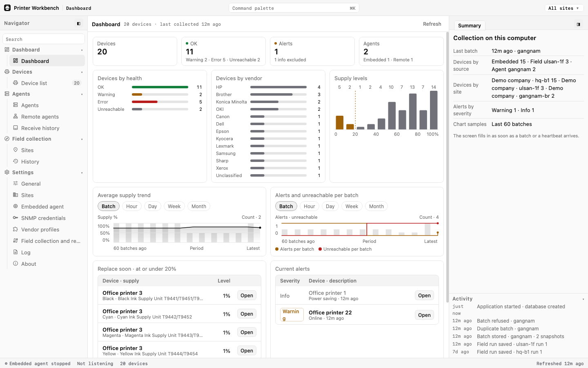Hide the Summary side panel icon

(x=579, y=25)
